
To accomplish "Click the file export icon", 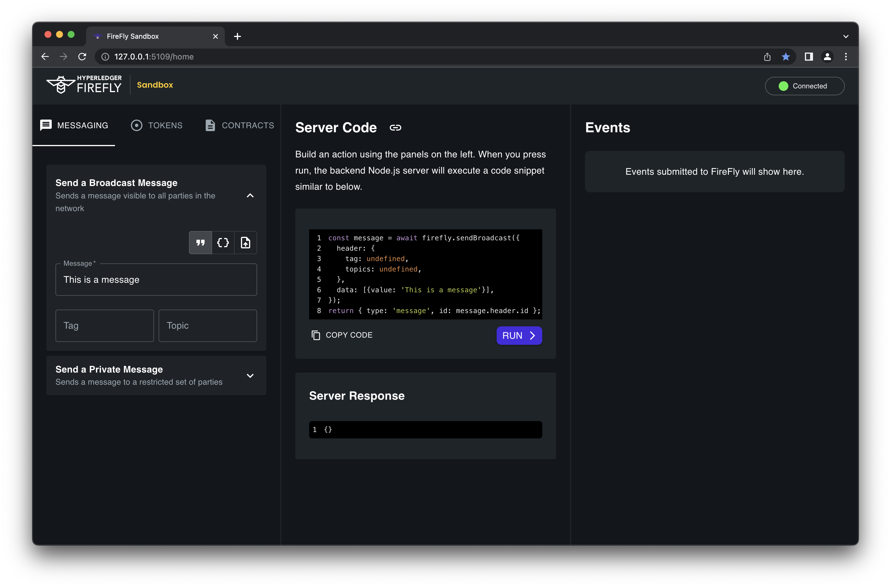I will (x=245, y=242).
